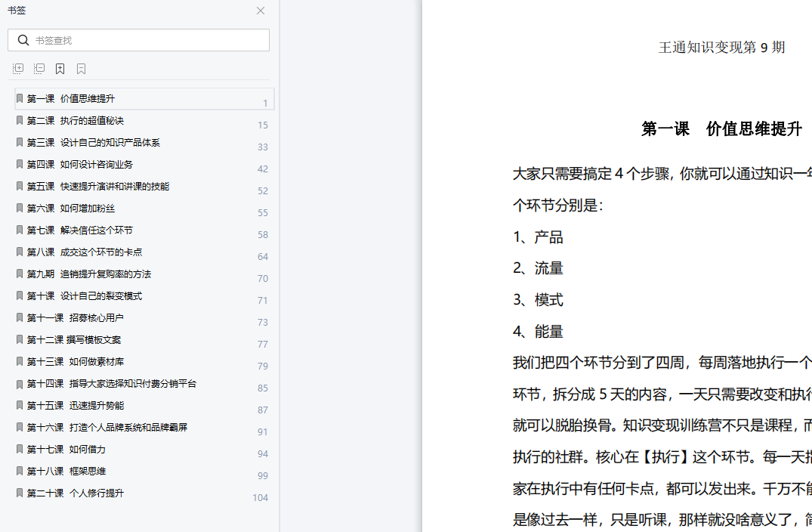Jump to 第十四课 指导大家选择知识付费分销平台
This screenshot has height=532, width=812.
(x=111, y=383)
